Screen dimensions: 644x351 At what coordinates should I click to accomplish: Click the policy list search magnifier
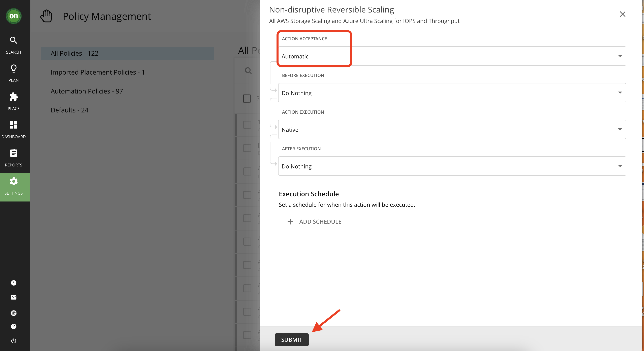click(248, 71)
